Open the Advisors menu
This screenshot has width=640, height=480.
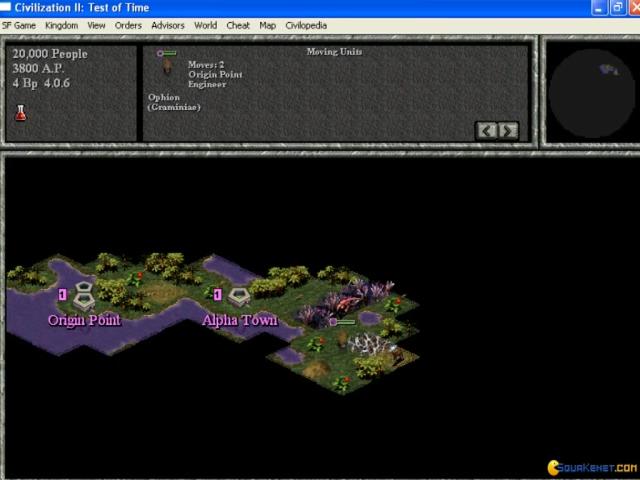coord(168,25)
